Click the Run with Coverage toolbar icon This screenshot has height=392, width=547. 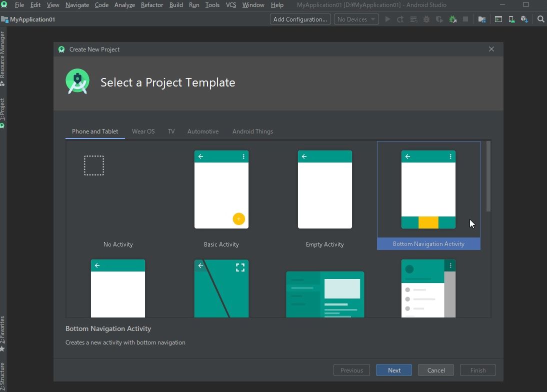[x=414, y=19]
